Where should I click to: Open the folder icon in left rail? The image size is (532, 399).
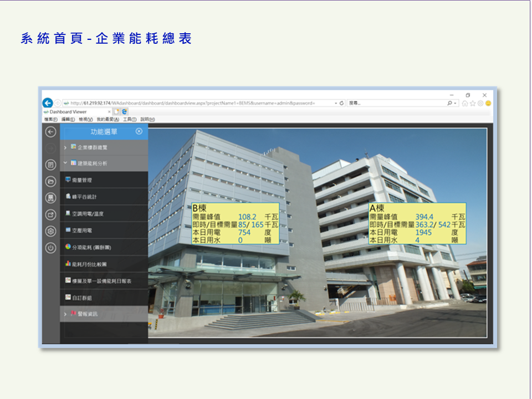point(50,181)
